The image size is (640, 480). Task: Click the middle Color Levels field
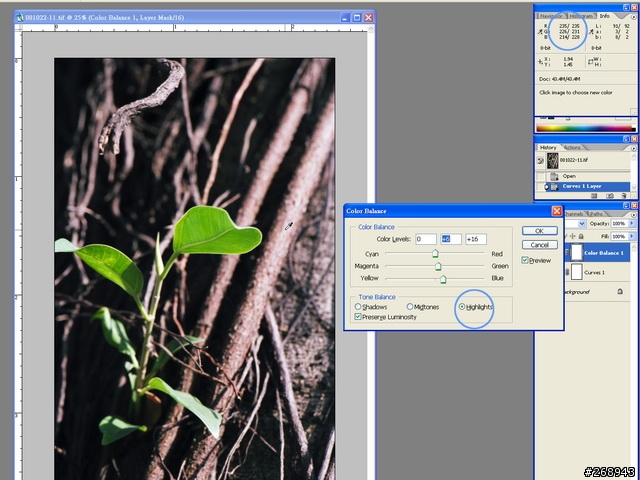pos(451,239)
